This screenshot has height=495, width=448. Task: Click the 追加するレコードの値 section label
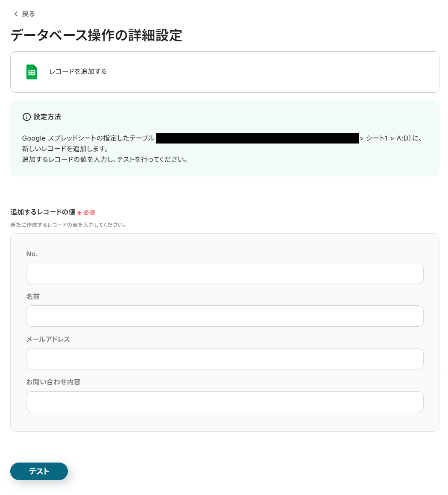coord(43,212)
